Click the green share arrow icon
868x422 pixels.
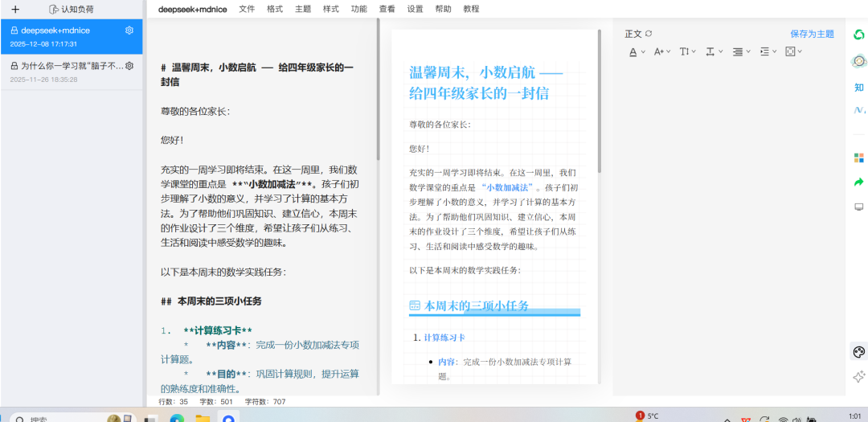858,182
